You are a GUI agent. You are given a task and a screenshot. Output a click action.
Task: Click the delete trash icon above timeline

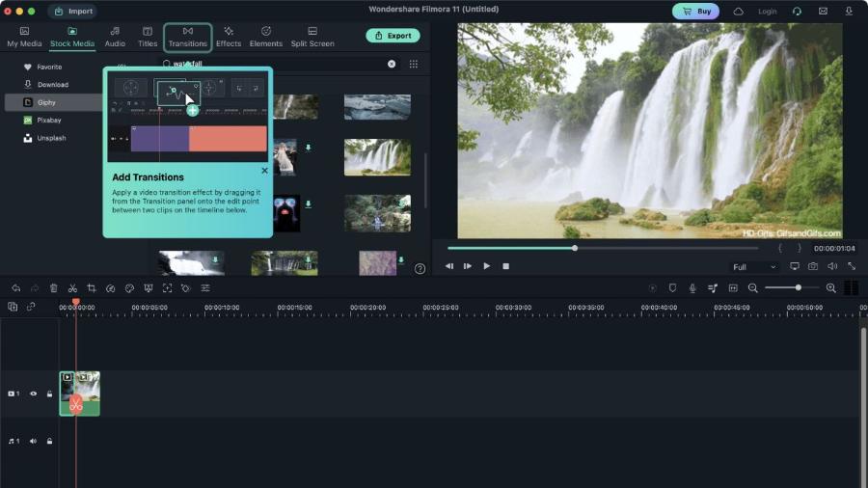pyautogui.click(x=54, y=288)
